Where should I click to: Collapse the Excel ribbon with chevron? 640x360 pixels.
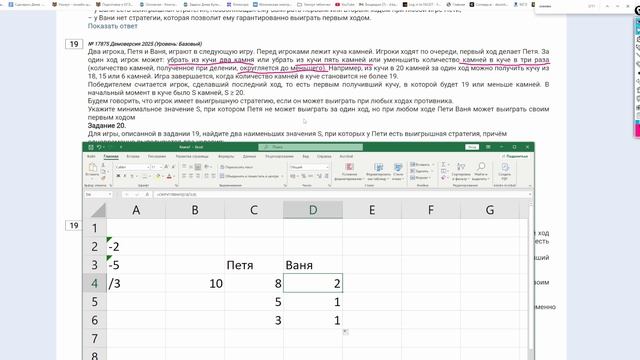[529, 186]
